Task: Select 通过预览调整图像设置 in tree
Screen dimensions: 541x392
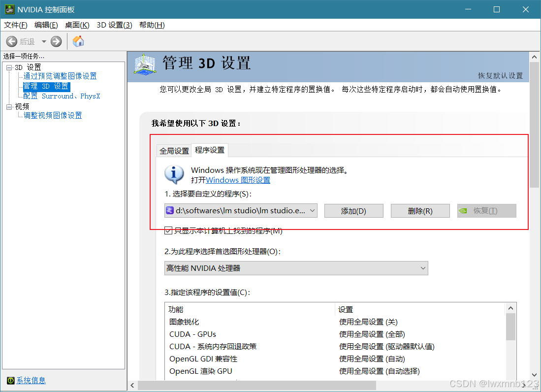Action: tap(60, 76)
